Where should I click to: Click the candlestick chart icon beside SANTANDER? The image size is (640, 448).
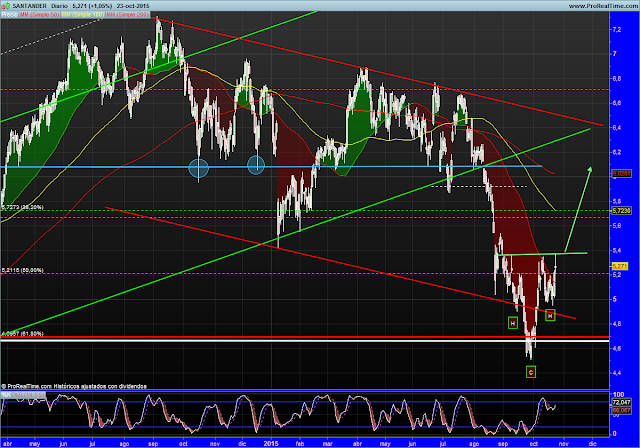5,6
